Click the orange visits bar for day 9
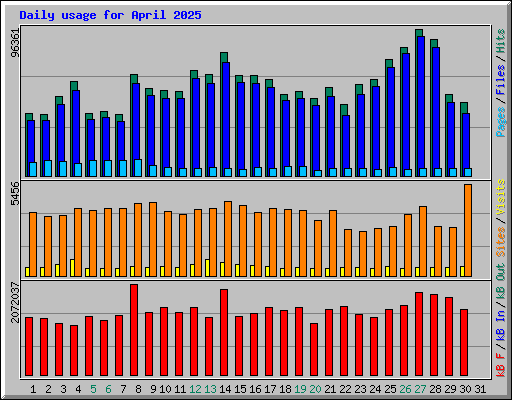The height and width of the screenshot is (400, 512). coord(153,239)
